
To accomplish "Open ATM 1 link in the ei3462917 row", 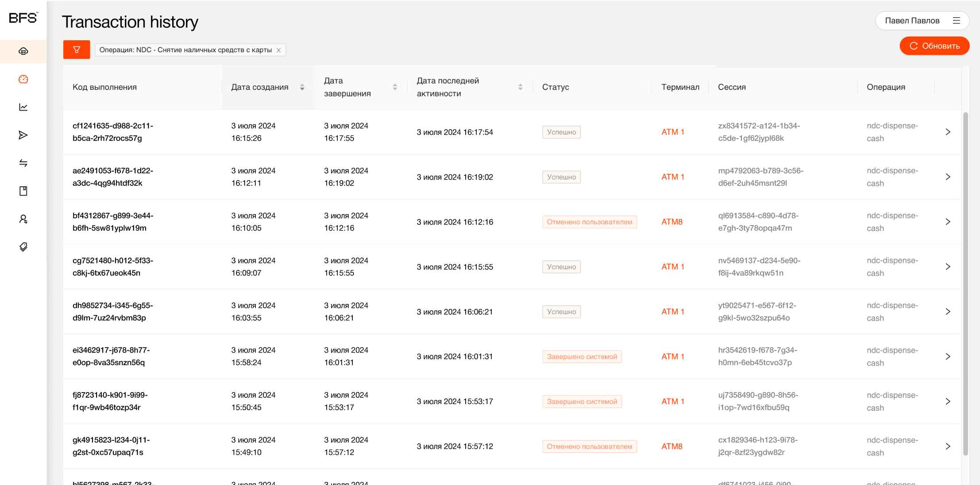I will [673, 357].
